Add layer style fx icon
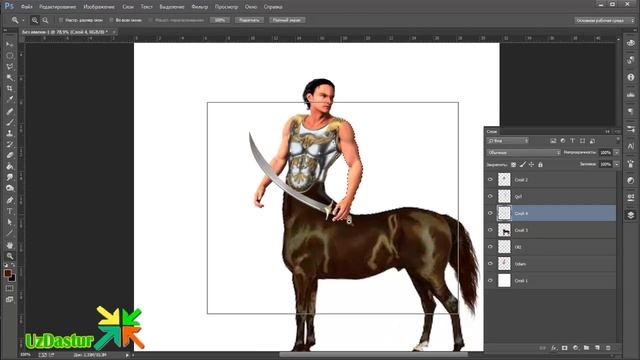This screenshot has width=640, height=360. (554, 348)
